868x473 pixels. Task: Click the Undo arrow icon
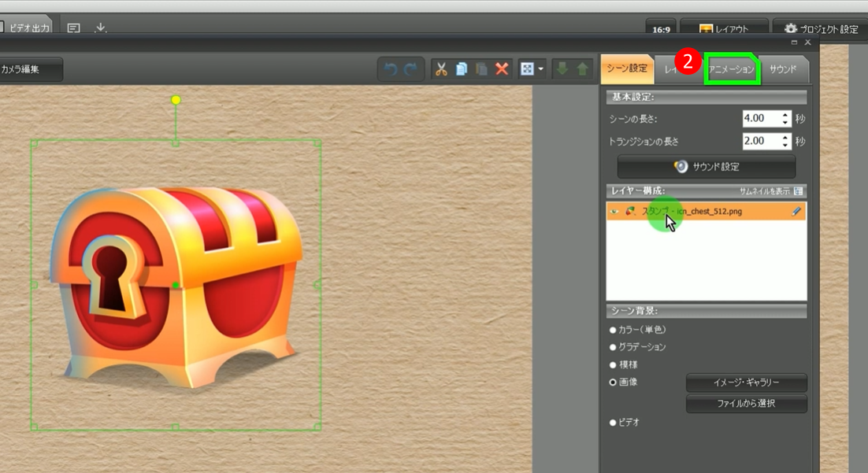[x=390, y=69]
